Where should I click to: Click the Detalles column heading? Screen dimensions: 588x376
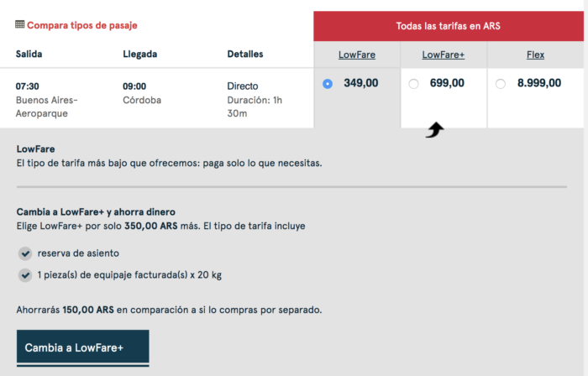(x=245, y=55)
